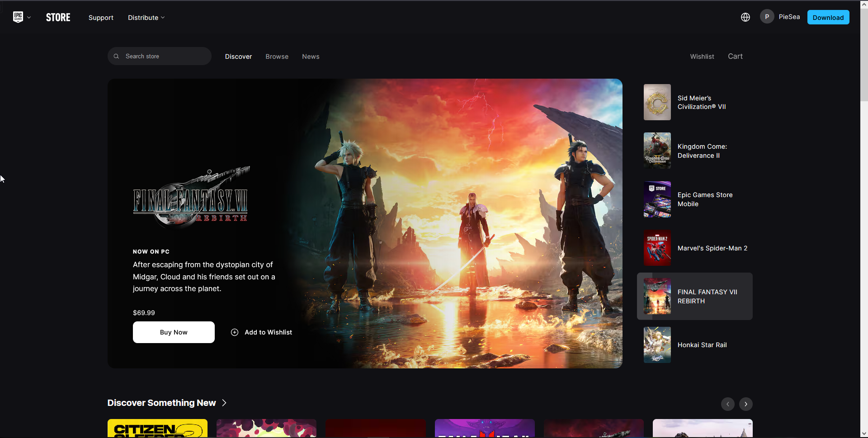Click the Add to Wishlist label
This screenshot has height=438, width=868.
click(269, 332)
